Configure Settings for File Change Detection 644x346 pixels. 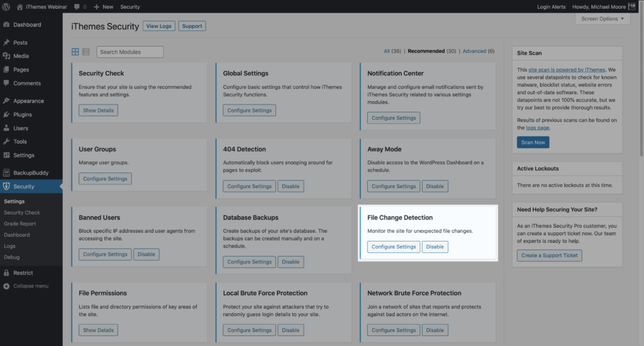point(394,247)
